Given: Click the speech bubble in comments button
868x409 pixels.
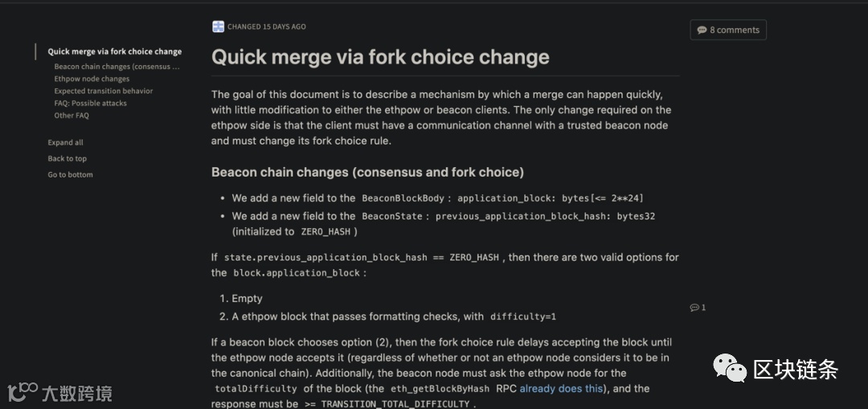Looking at the screenshot, I should coord(702,30).
